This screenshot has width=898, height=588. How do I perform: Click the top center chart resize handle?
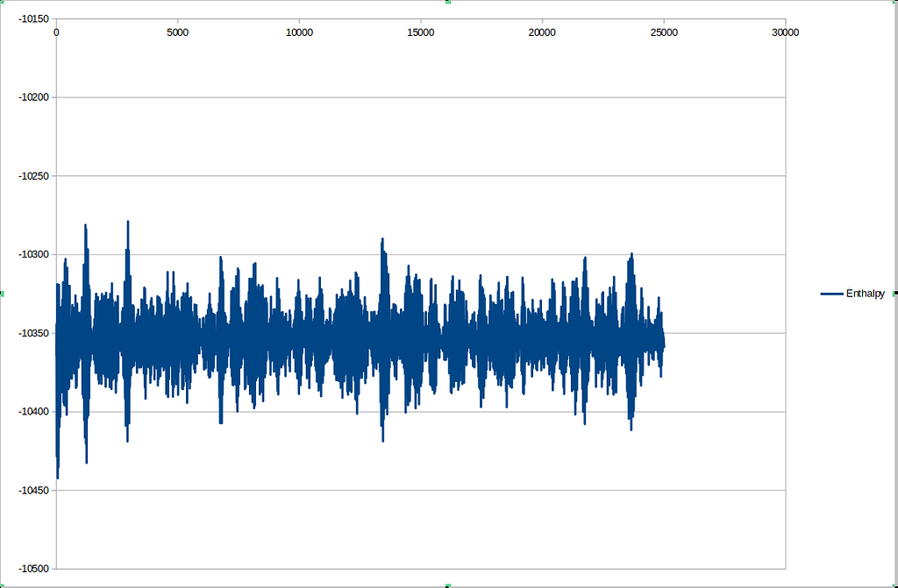448,2
